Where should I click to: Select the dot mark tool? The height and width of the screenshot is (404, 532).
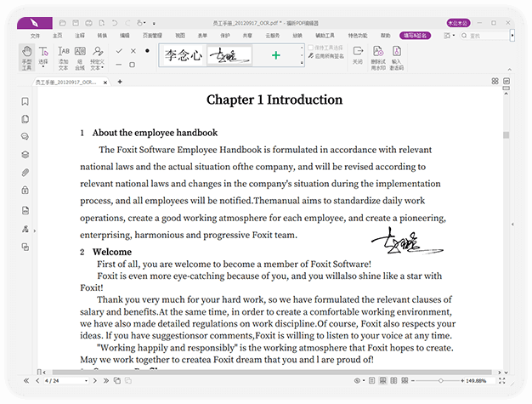[x=147, y=51]
